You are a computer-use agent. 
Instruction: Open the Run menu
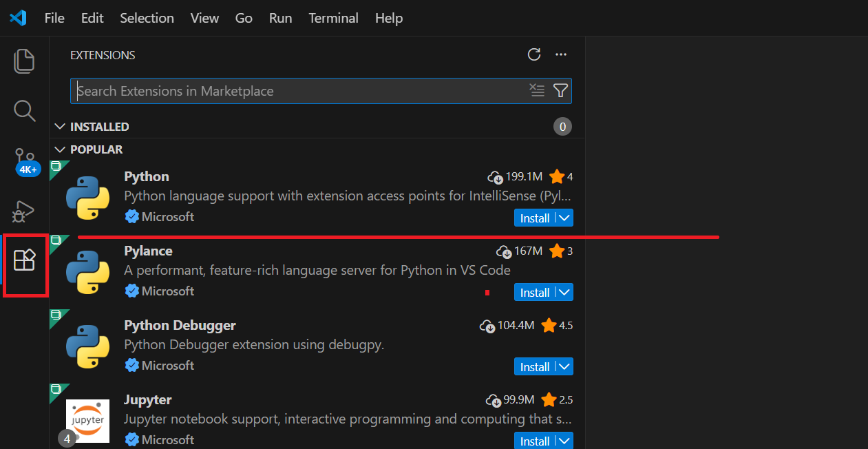[281, 18]
